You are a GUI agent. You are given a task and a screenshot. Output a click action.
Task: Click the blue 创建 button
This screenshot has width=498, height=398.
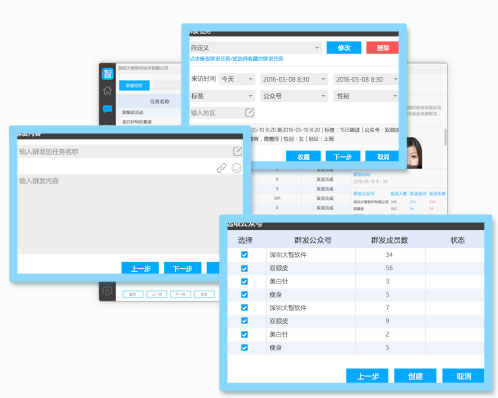[415, 376]
